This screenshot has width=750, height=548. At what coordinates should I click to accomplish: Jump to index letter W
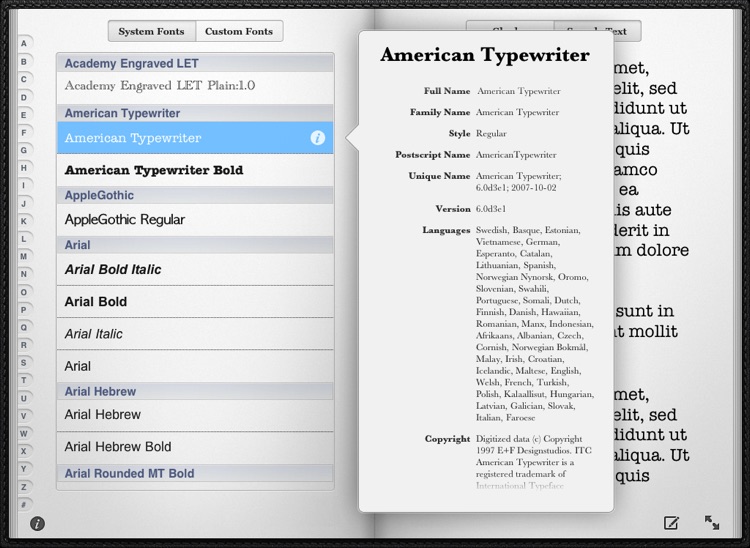24,434
